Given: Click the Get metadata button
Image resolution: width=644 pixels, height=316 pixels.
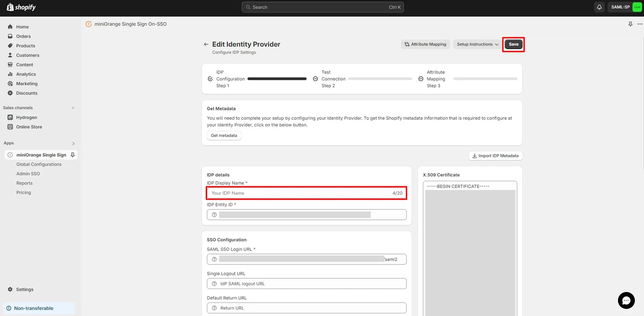Looking at the screenshot, I should (223, 136).
